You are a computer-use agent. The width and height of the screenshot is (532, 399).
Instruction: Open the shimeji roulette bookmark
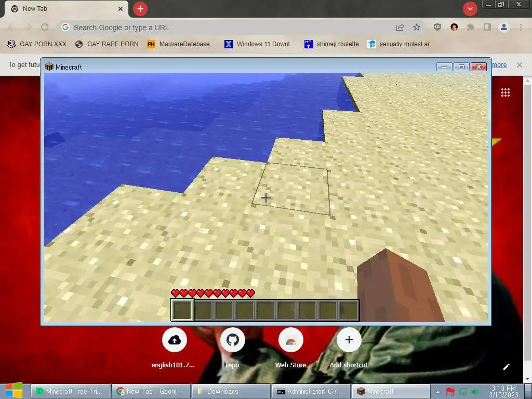[x=331, y=44]
